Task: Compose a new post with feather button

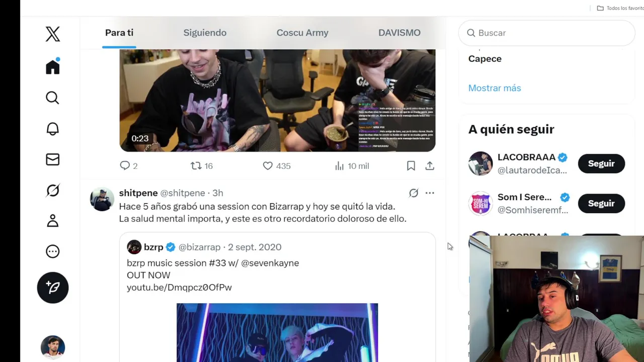Action: (53, 288)
